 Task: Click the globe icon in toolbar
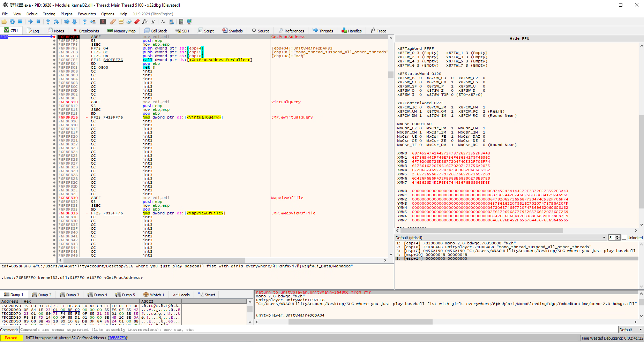189,22
